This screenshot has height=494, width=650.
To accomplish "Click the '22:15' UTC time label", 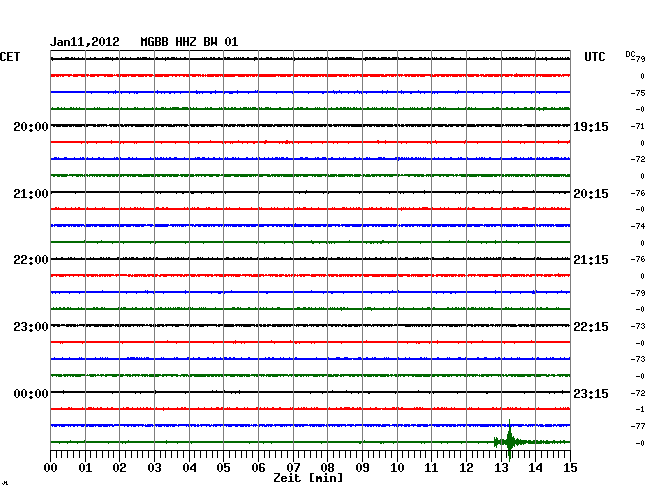I will coord(591,327).
